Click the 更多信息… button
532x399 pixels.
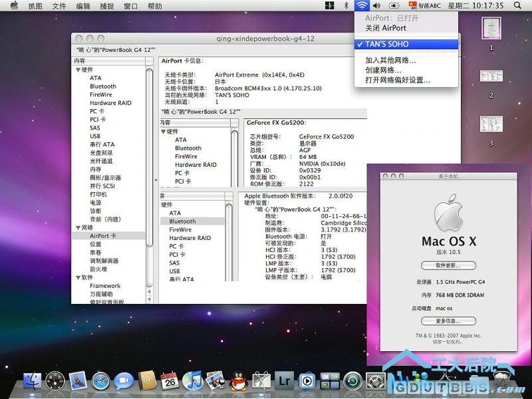tap(448, 321)
